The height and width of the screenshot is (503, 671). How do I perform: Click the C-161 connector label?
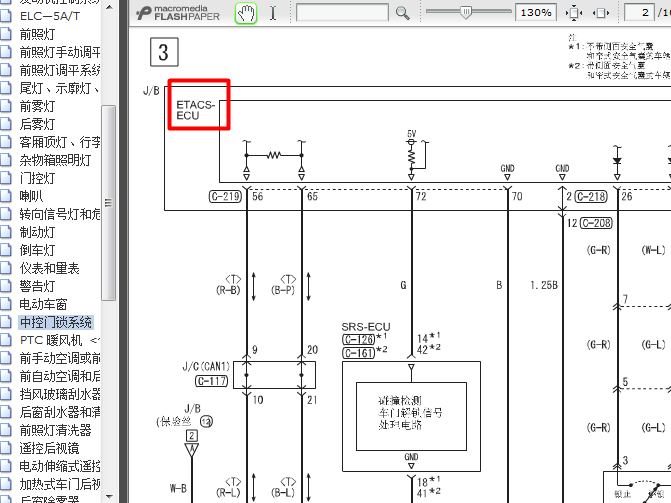coord(359,353)
